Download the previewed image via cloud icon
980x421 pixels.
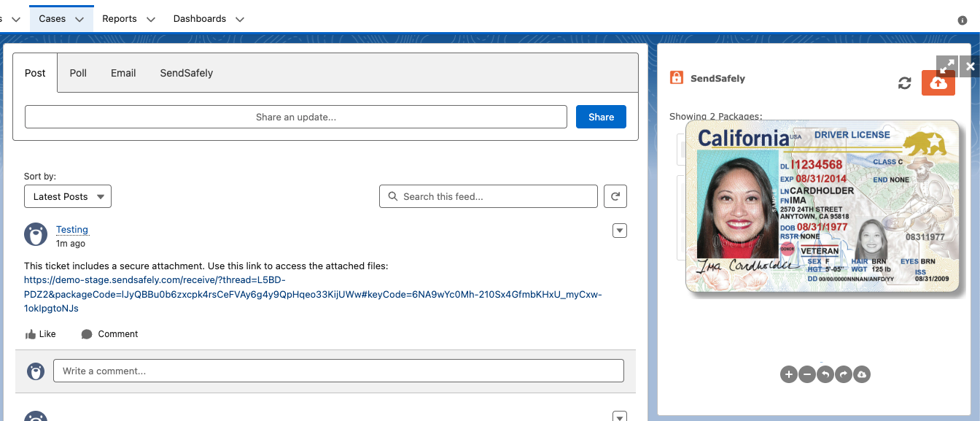[x=861, y=374]
